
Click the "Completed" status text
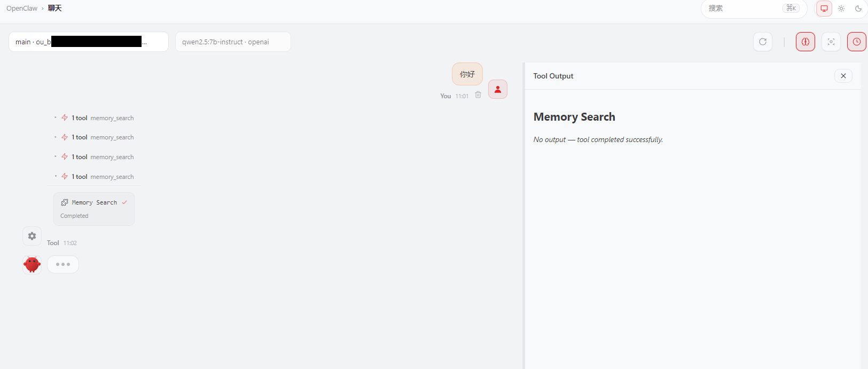pos(74,216)
